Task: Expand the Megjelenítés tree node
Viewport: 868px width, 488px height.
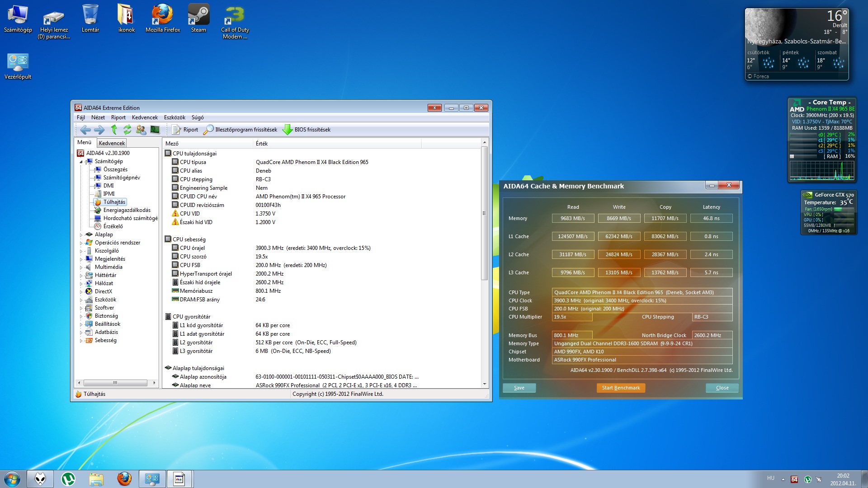Action: click(81, 259)
